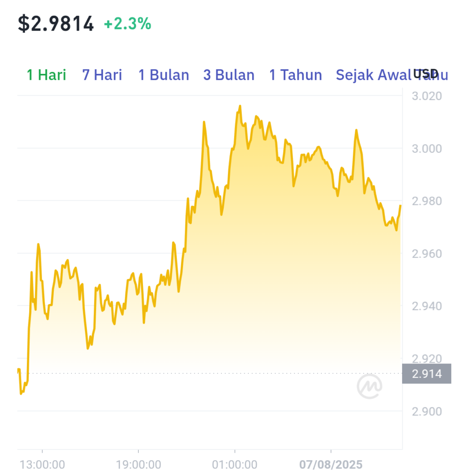Click the 13:00:00 time axis label
The width and height of the screenshot is (469, 476).
point(42,464)
